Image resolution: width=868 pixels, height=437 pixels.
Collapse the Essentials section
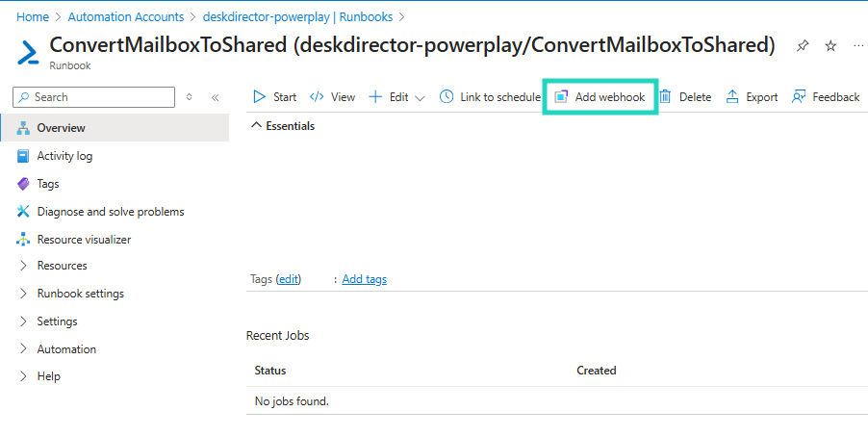[256, 126]
